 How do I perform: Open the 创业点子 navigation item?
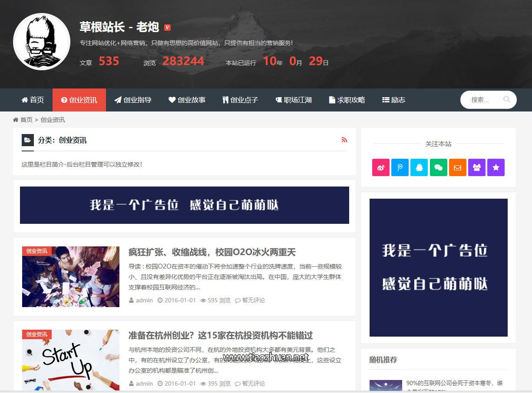[240, 100]
